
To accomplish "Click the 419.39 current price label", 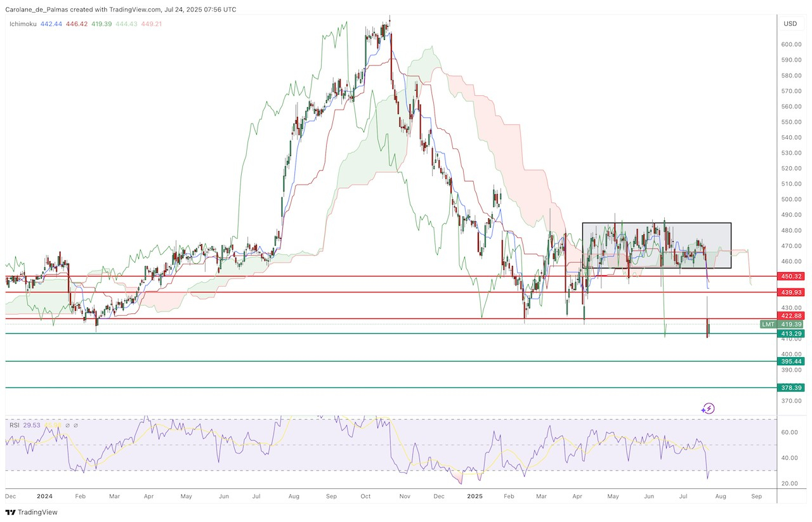I will tap(792, 324).
